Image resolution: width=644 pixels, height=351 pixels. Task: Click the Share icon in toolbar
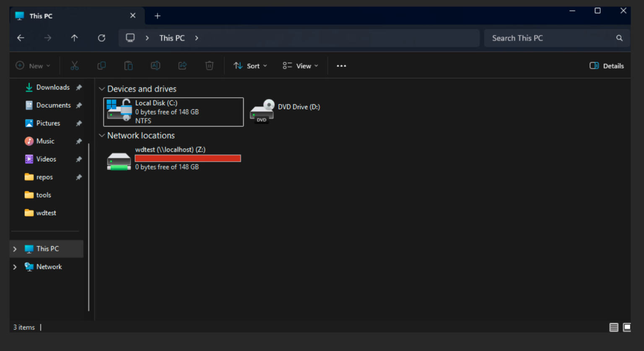(182, 66)
